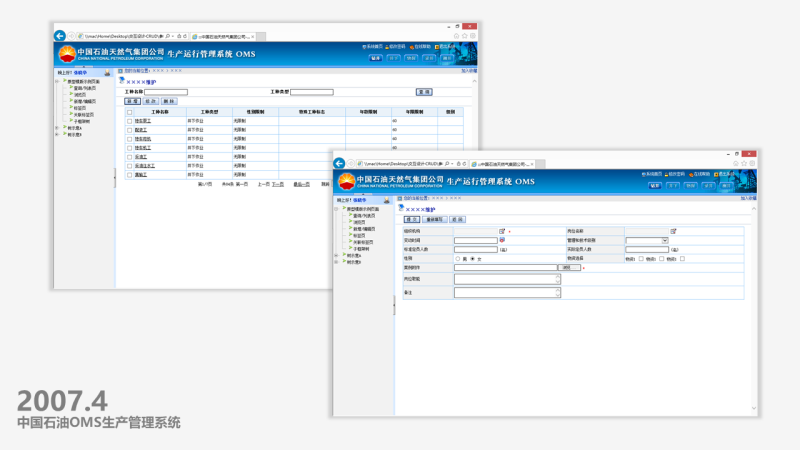Switch to the rear window's browser page tab
Image resolution: width=800 pixels, height=450 pixels.
click(223, 36)
